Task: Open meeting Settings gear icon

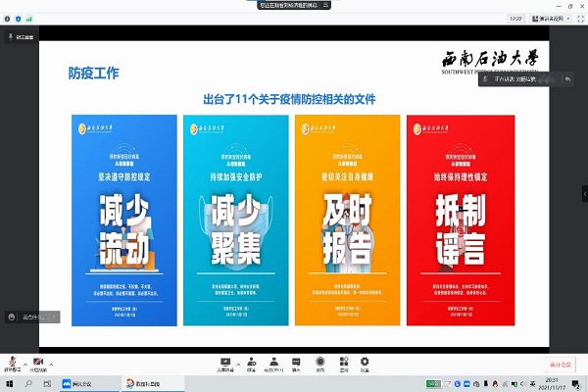Action: (365, 362)
